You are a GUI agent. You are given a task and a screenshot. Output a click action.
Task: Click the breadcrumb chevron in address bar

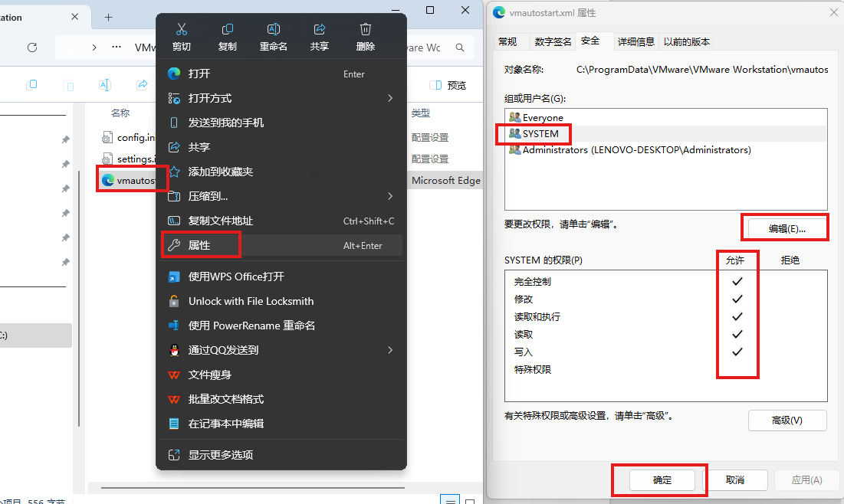[x=94, y=47]
